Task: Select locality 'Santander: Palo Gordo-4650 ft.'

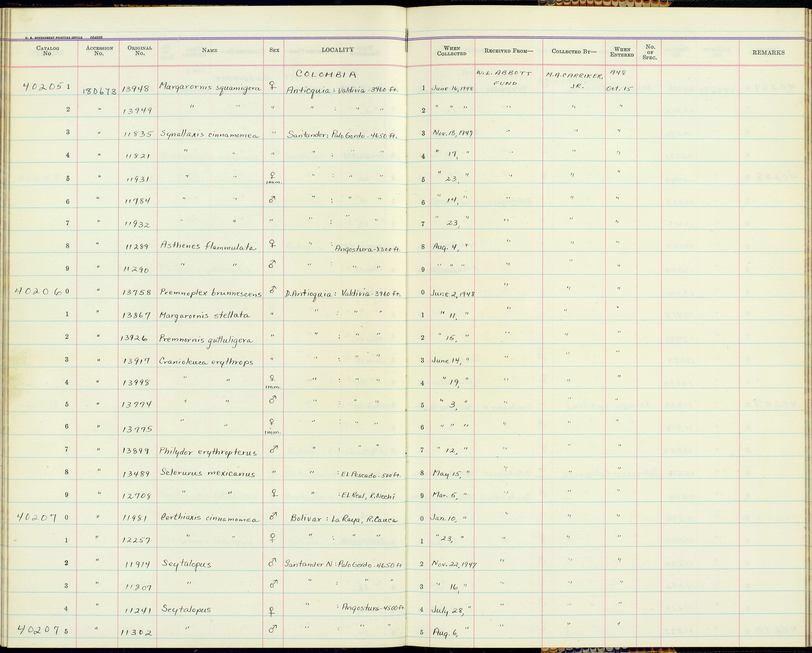Action: click(x=342, y=135)
